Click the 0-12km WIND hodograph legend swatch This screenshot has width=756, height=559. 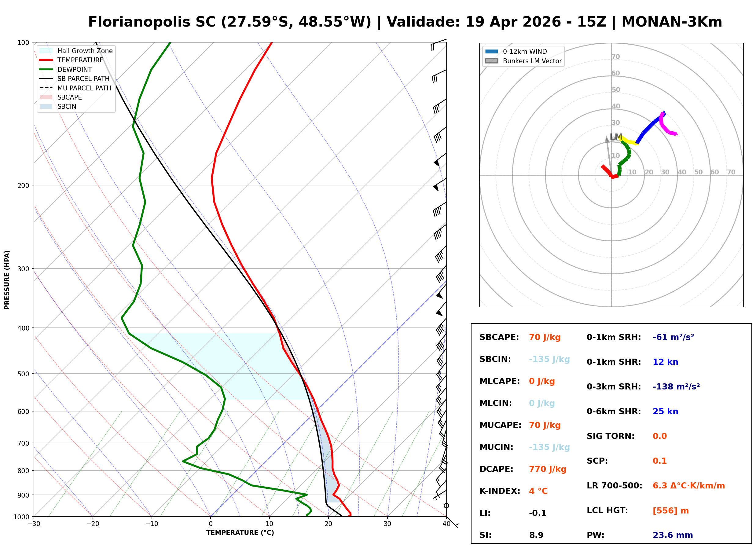pyautogui.click(x=491, y=51)
